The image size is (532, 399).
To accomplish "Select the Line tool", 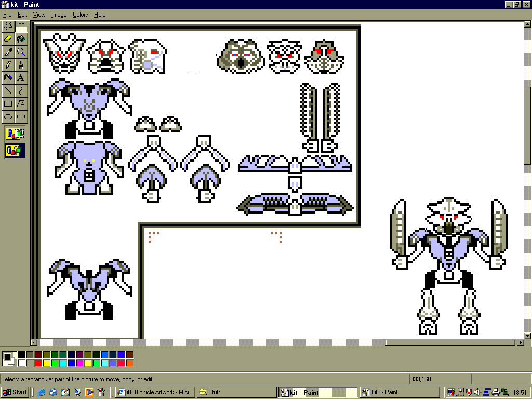I will [8, 90].
